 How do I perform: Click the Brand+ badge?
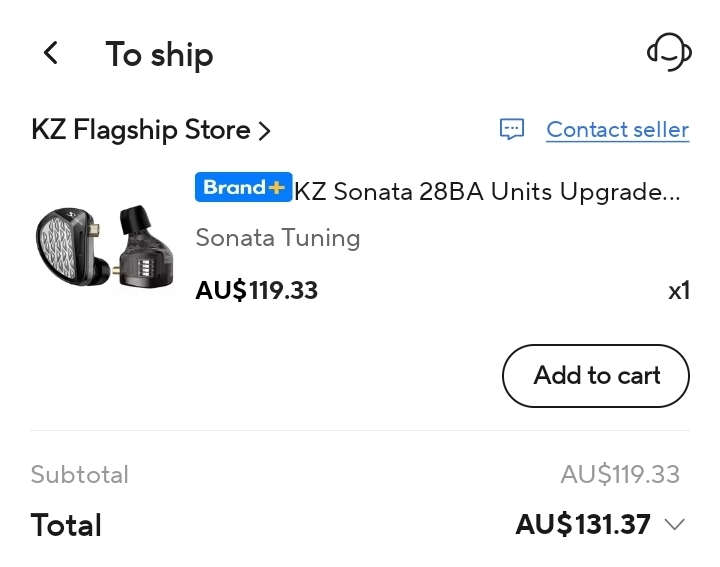(x=243, y=188)
